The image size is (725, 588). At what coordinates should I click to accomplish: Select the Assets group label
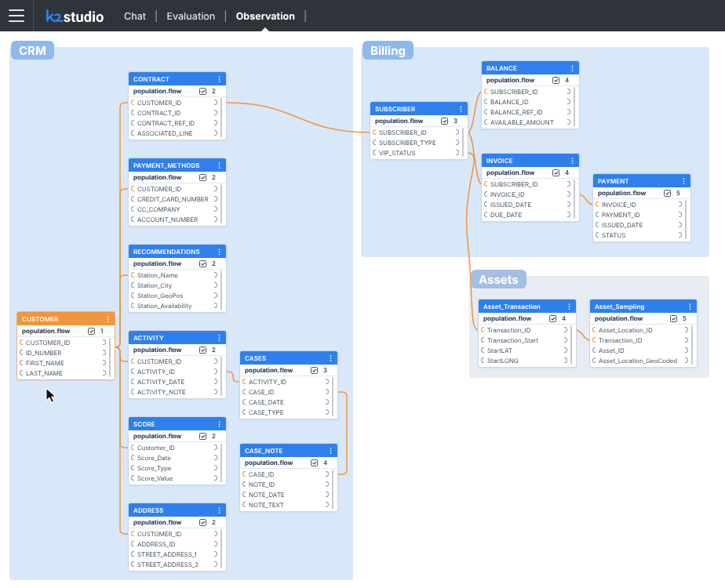(x=498, y=279)
